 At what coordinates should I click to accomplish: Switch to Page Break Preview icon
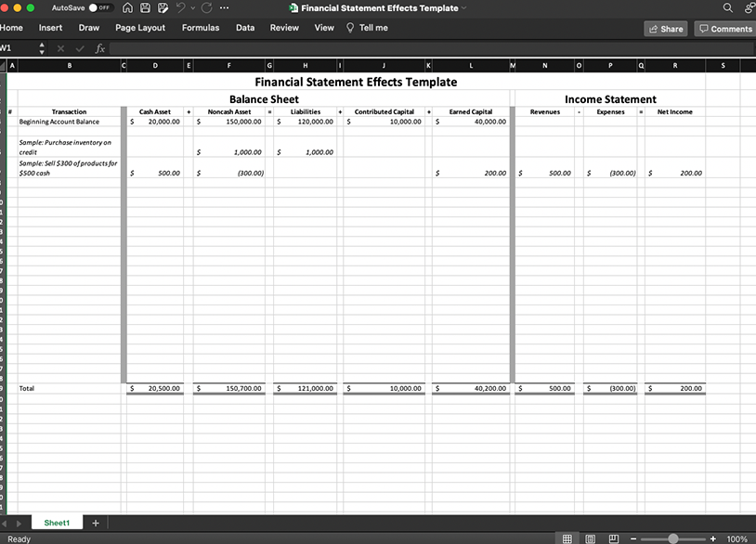[613, 538]
